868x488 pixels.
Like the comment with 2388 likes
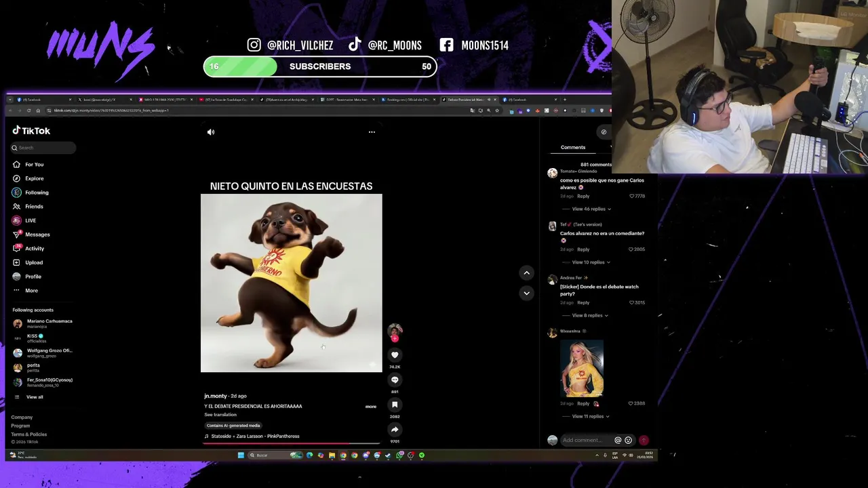pyautogui.click(x=637, y=403)
